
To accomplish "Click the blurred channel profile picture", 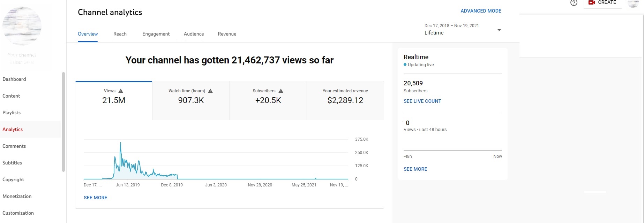I will click(x=22, y=26).
